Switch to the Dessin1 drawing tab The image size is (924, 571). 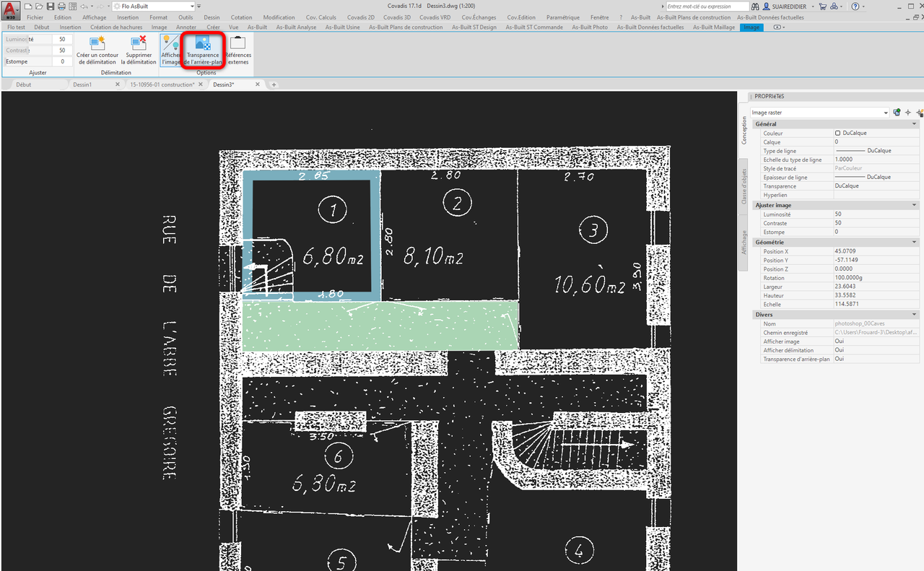[x=82, y=84]
